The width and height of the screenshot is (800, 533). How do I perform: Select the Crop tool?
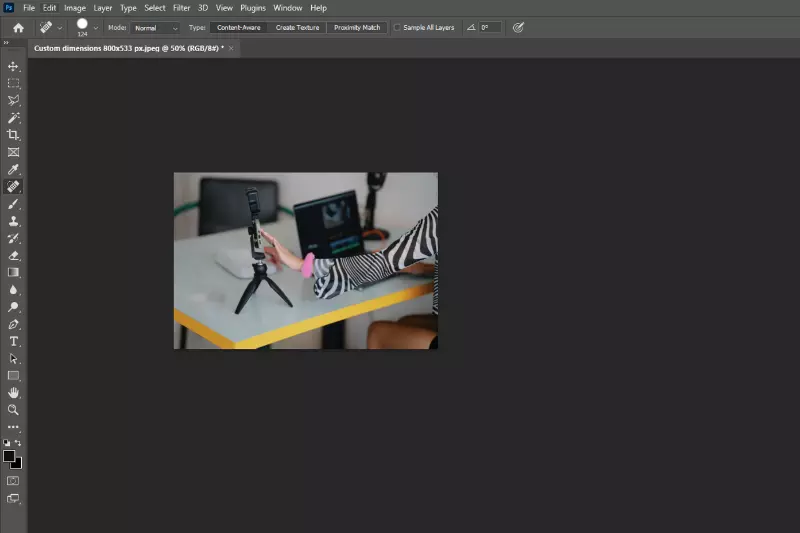[x=13, y=135]
